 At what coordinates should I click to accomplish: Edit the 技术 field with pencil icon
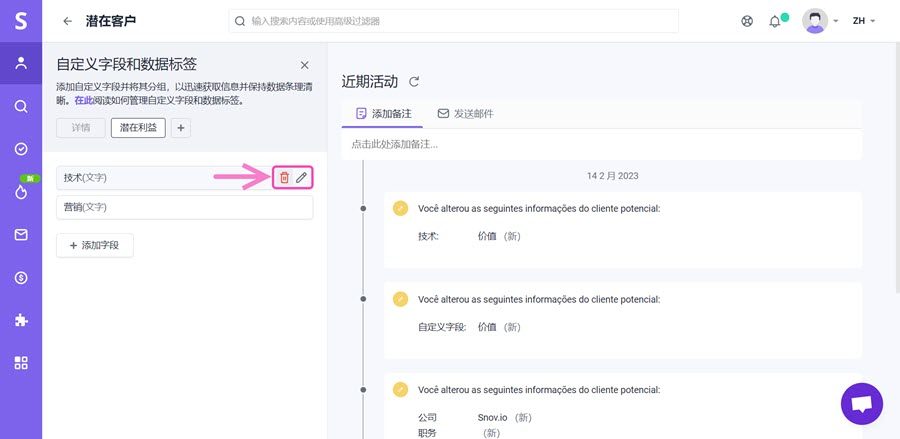[301, 178]
